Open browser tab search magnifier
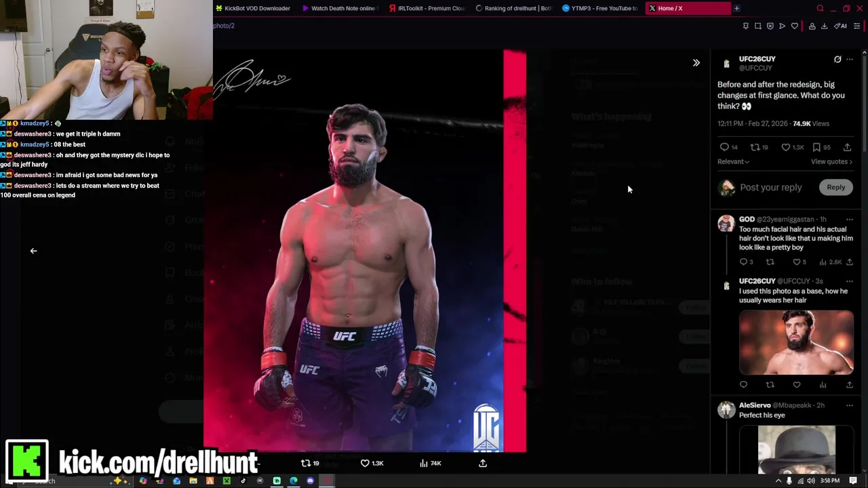The width and height of the screenshot is (868, 488). point(820,8)
